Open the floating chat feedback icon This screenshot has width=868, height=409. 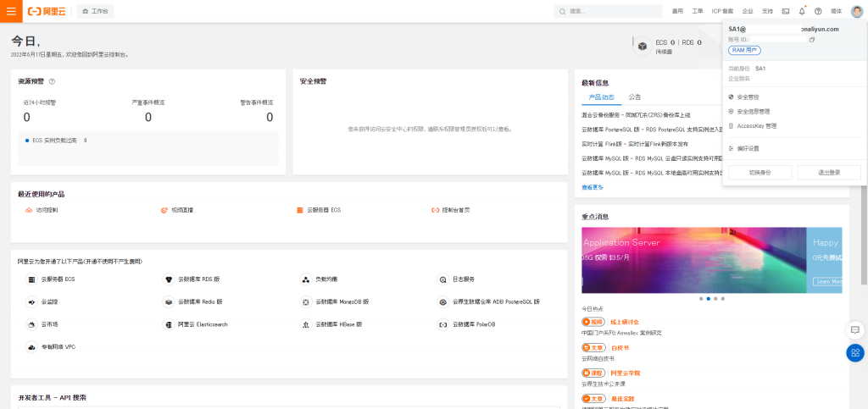click(x=854, y=330)
